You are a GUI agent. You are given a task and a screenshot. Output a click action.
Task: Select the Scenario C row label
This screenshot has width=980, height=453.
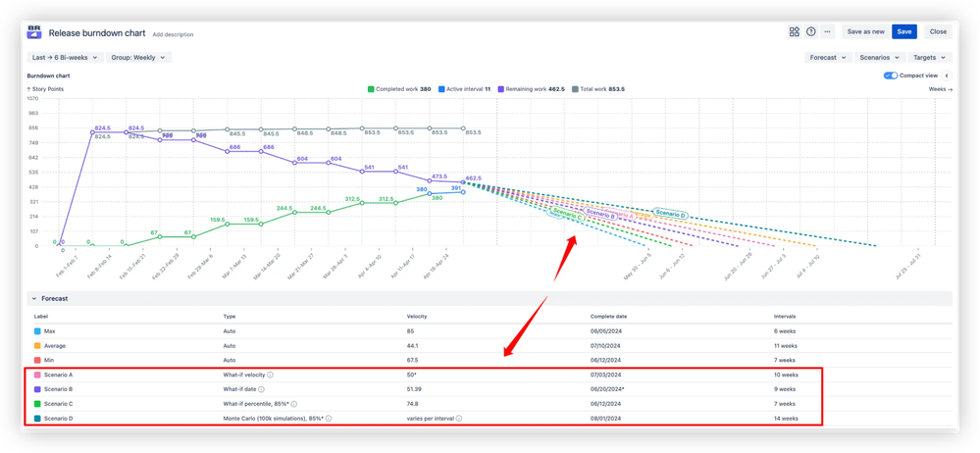click(58, 404)
